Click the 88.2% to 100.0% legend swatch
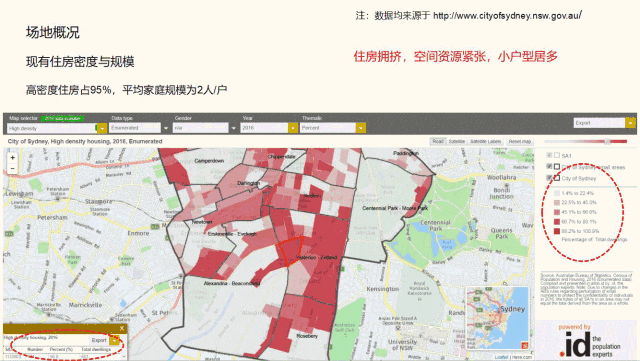Image resolution: width=640 pixels, height=361 pixels. pyautogui.click(x=557, y=231)
